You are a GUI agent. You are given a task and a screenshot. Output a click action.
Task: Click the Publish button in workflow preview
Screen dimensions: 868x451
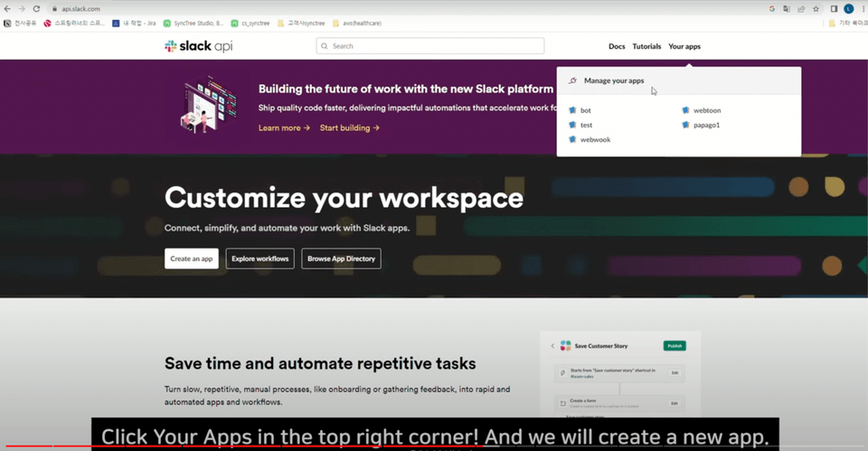(675, 346)
